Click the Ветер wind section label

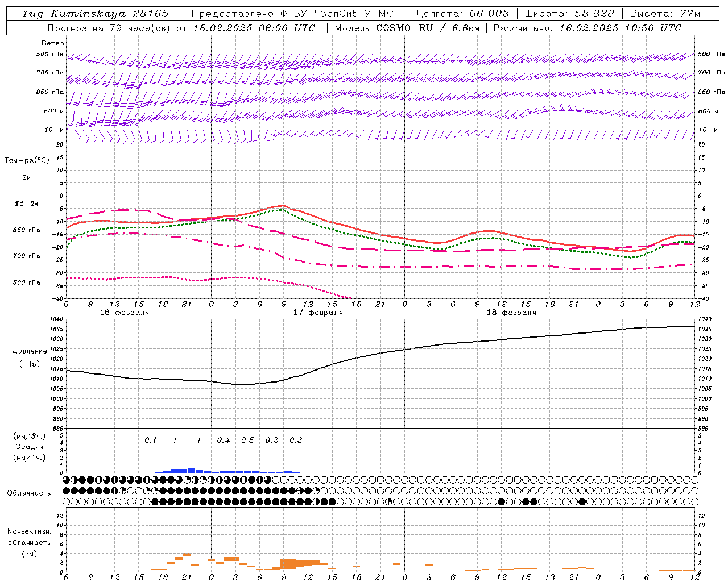(x=53, y=43)
